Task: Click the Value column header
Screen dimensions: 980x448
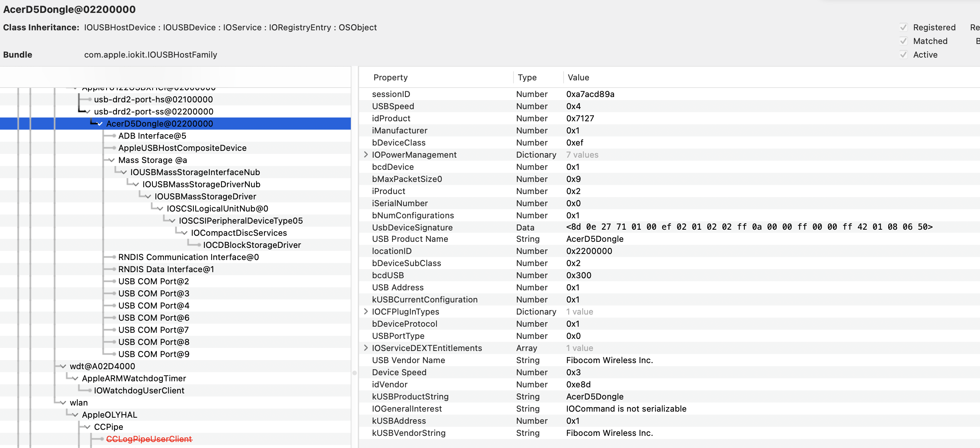Action: pos(578,78)
